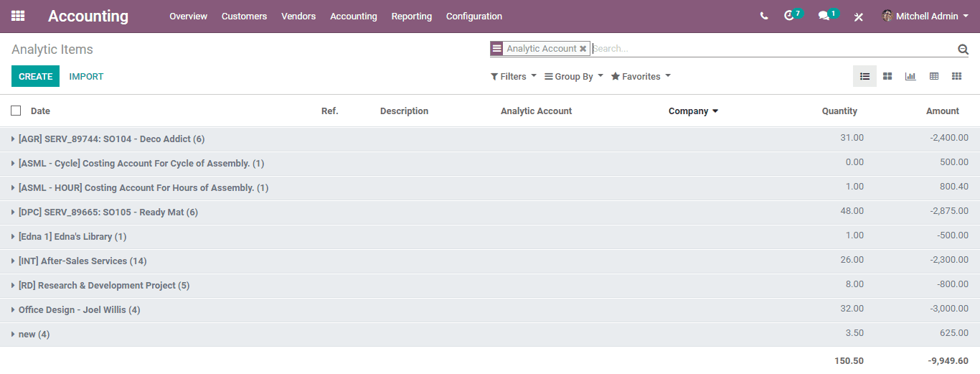Tick the select-all checkbox beside Date
This screenshot has width=980, height=374.
pyautogui.click(x=16, y=111)
